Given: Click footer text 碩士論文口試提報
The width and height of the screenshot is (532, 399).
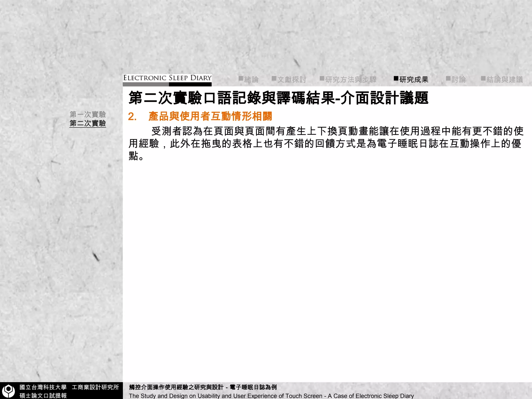Looking at the screenshot, I should point(43,396).
